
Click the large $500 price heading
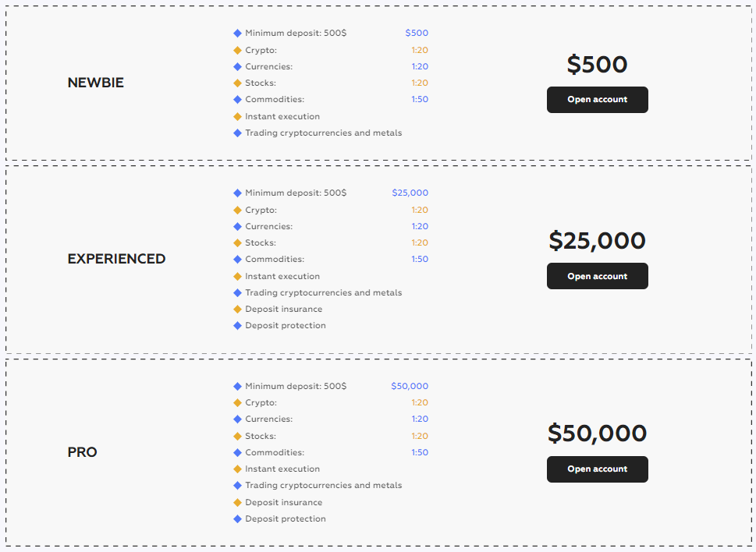[x=597, y=65]
